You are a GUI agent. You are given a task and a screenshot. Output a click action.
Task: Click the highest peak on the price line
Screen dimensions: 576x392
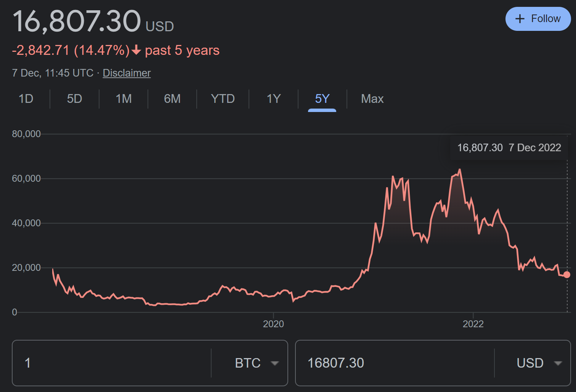460,170
